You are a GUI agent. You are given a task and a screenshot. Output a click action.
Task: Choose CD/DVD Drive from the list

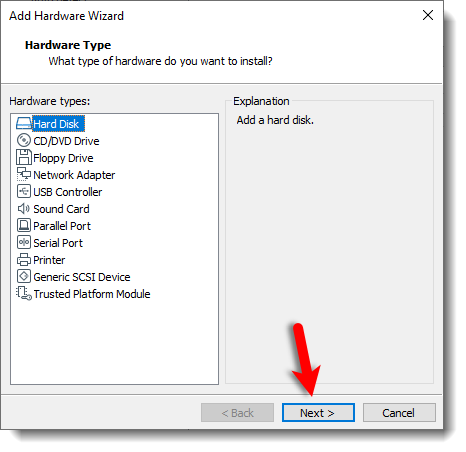[66, 141]
